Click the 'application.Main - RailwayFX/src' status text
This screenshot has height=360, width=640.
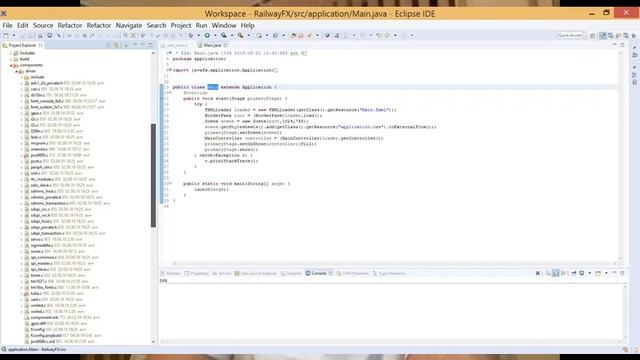37,350
